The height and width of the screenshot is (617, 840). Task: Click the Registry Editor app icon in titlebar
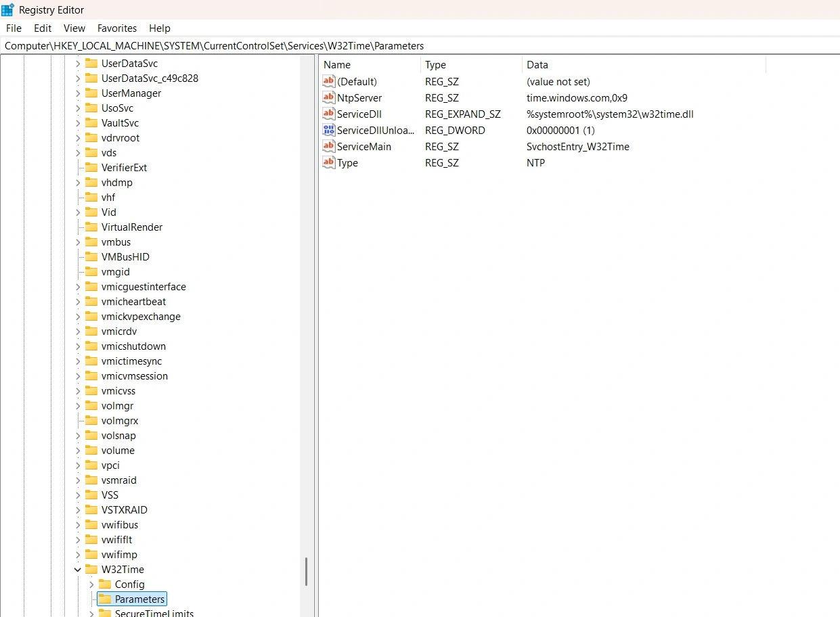coord(7,9)
